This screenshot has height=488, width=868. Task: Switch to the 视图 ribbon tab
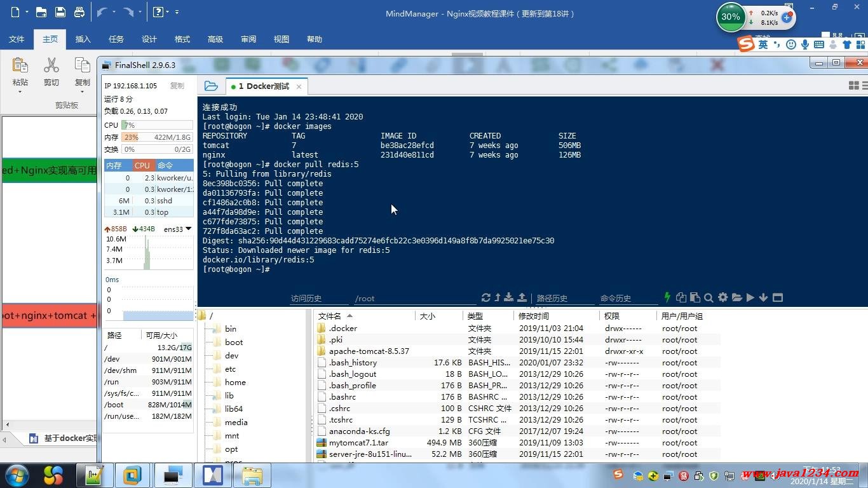coord(281,39)
